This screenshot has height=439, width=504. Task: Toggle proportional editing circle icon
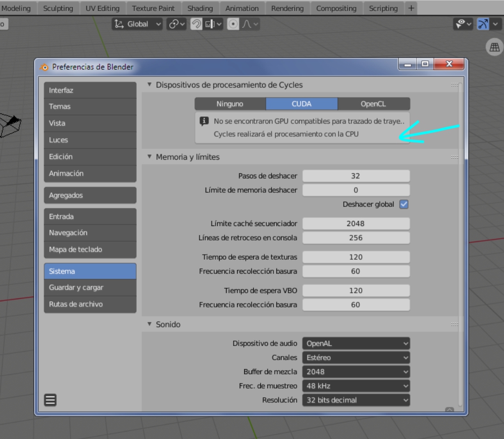[233, 24]
